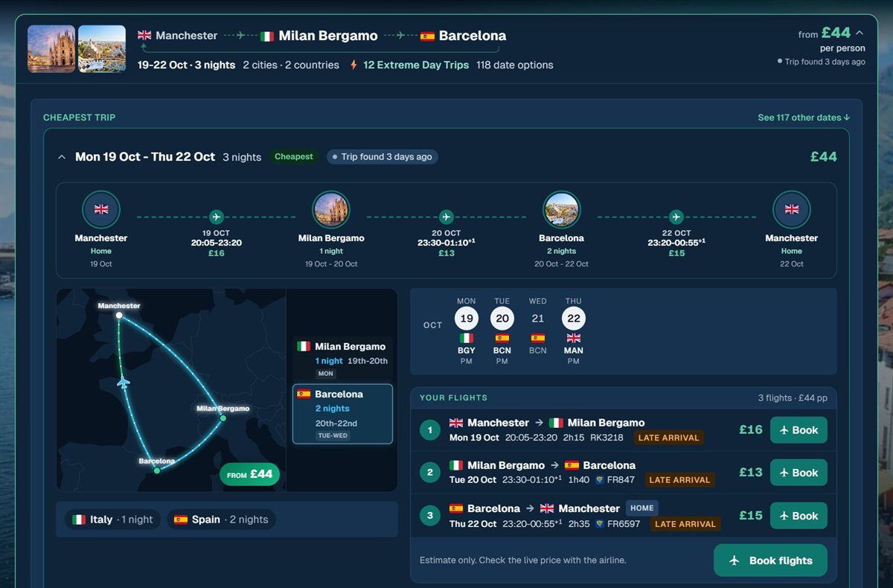Click the Manchester marker on the map
This screenshot has height=588, width=893.
click(119, 316)
